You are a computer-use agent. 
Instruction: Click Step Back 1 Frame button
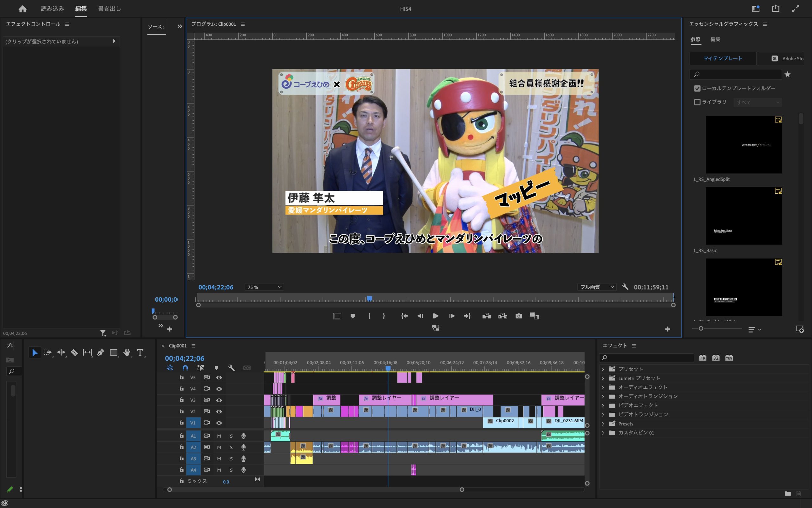click(x=420, y=316)
